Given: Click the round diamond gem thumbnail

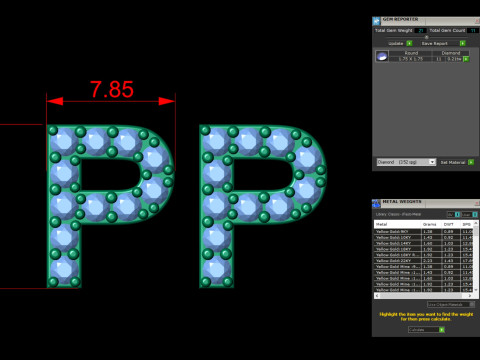Looking at the screenshot, I should click(382, 56).
